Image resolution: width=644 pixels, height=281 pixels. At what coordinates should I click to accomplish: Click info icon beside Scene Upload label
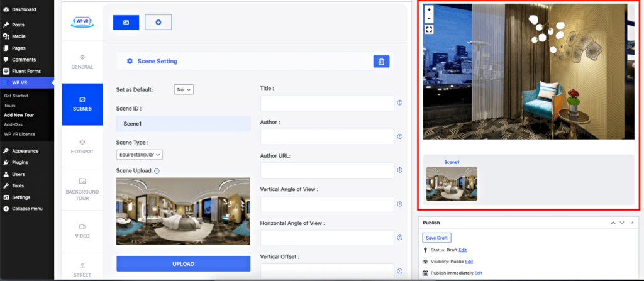157,170
